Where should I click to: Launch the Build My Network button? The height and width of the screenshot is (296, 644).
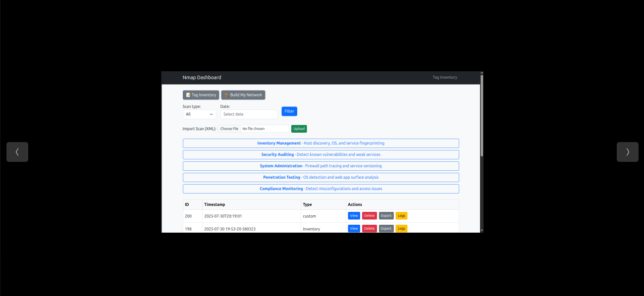(x=243, y=95)
